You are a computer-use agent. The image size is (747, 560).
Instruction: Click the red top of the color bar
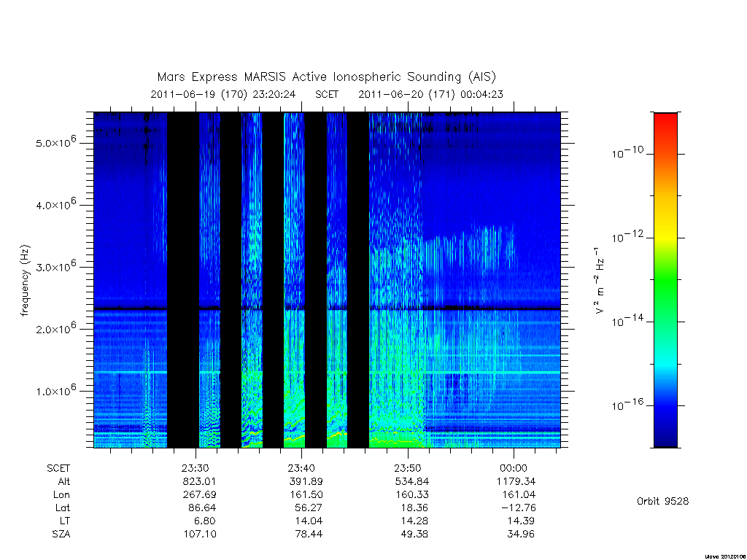click(665, 120)
